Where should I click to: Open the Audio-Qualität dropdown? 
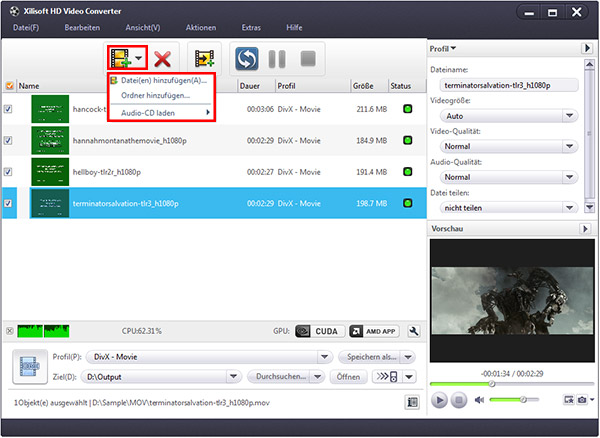coord(509,177)
